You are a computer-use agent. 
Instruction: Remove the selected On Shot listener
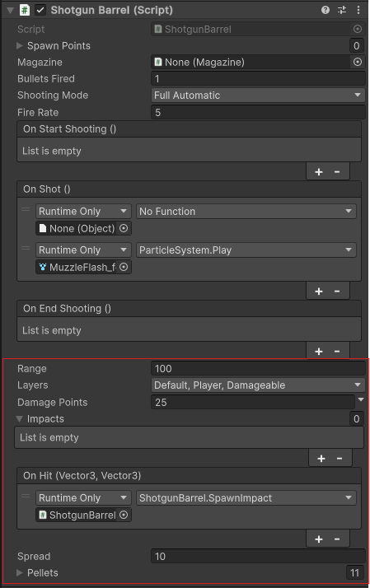tap(337, 291)
